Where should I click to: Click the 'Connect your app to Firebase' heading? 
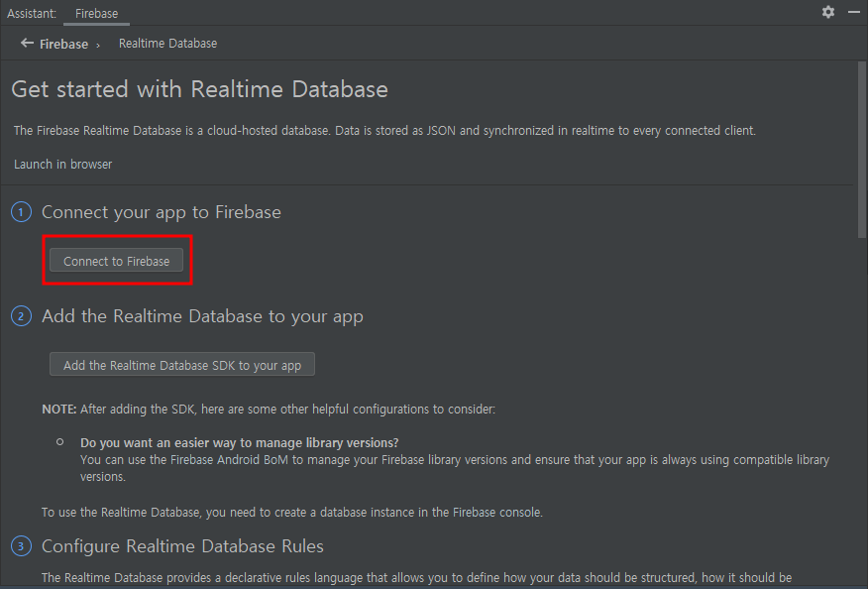point(162,212)
